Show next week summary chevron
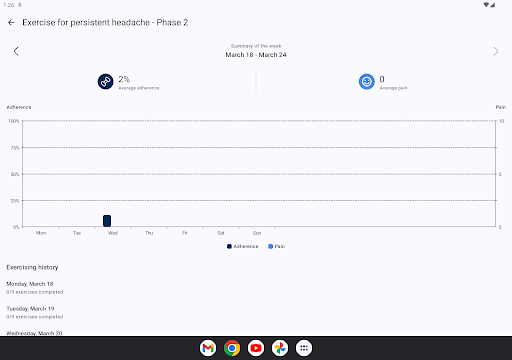This screenshot has height=360, width=512. (x=496, y=51)
